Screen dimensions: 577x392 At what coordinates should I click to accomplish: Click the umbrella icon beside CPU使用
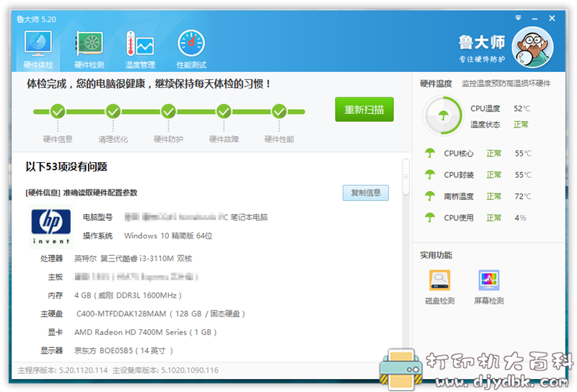pos(430,218)
